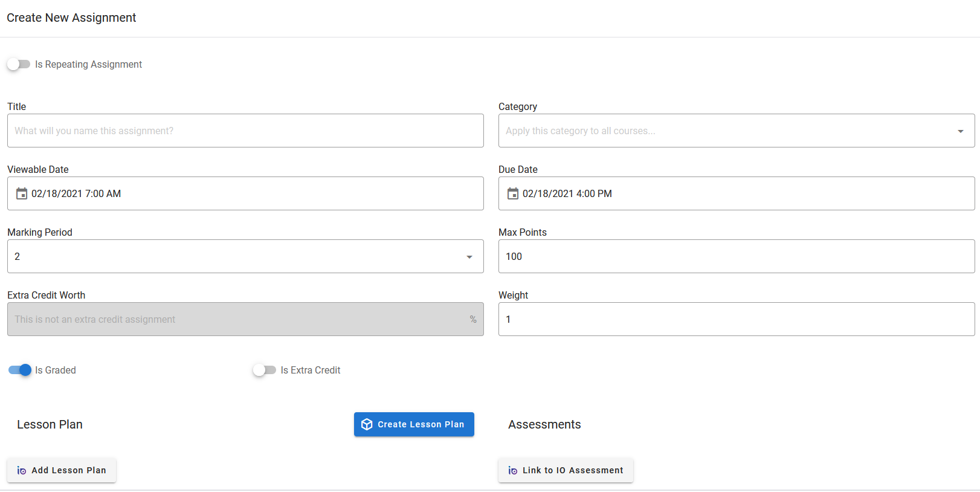Click the Assessments section heading
The height and width of the screenshot is (492, 980).
point(544,424)
